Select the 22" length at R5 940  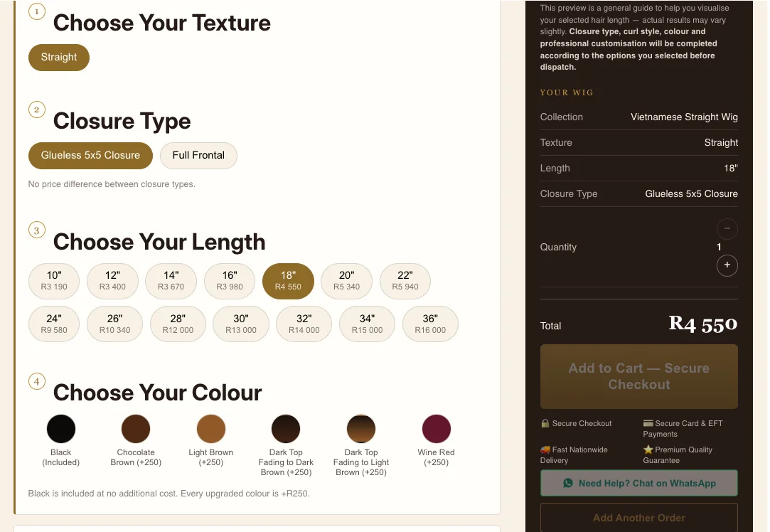405,281
